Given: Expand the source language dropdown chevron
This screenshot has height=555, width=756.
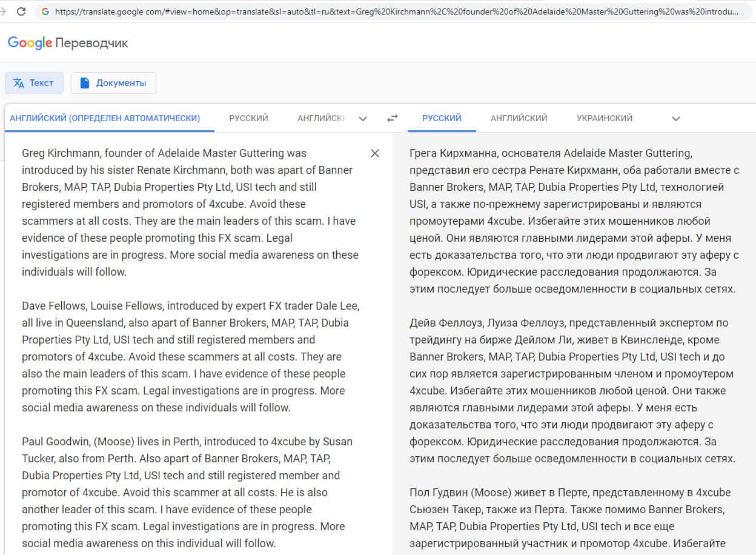Looking at the screenshot, I should point(363,119).
